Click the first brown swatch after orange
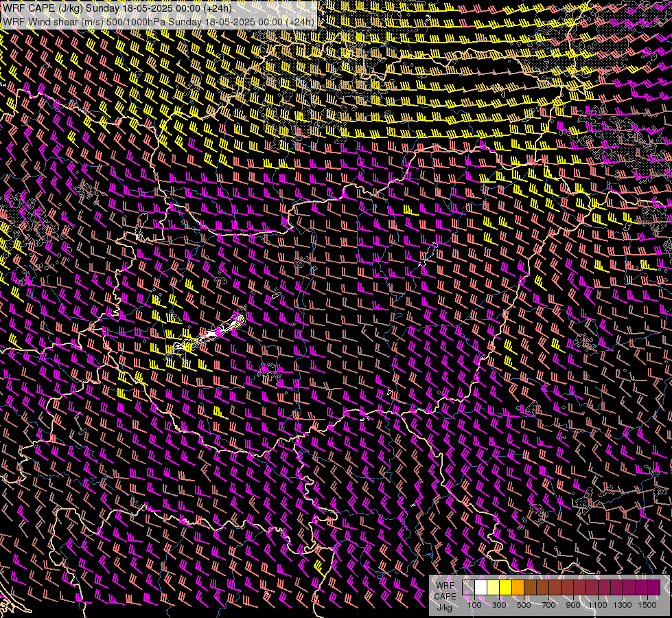Viewport: 672px width, 618px height. [530, 588]
